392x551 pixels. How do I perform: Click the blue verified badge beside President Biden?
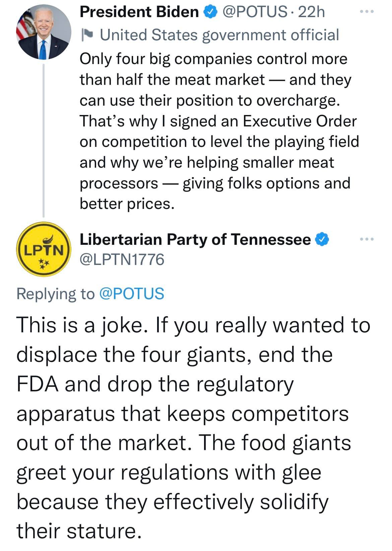pos(210,12)
